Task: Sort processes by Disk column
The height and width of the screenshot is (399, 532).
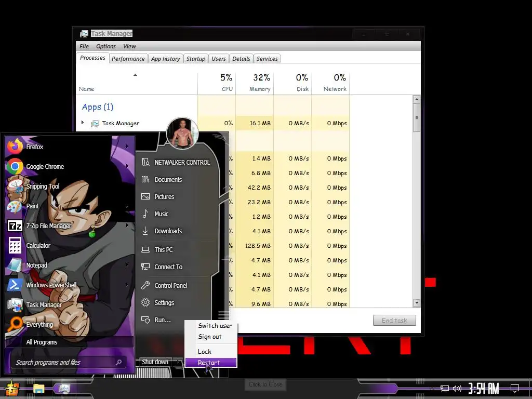Action: 293,83
